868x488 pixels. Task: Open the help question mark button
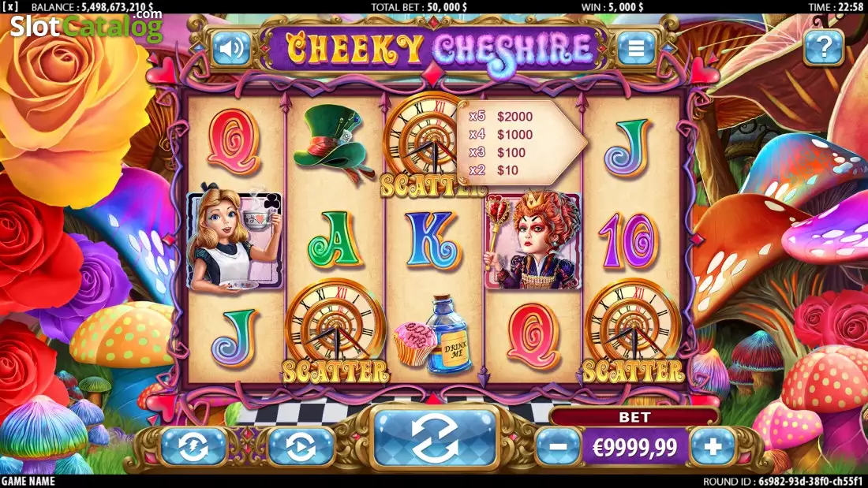pyautogui.click(x=823, y=47)
